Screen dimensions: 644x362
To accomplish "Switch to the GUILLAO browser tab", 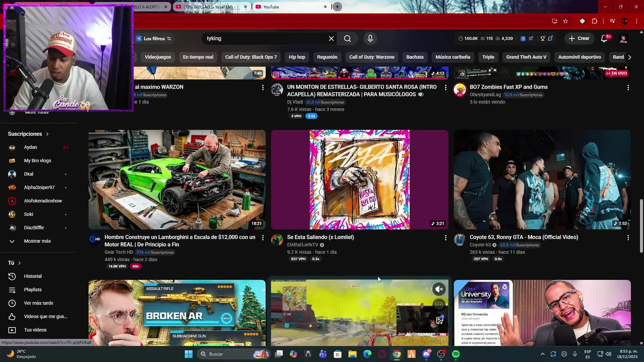I will (x=211, y=7).
